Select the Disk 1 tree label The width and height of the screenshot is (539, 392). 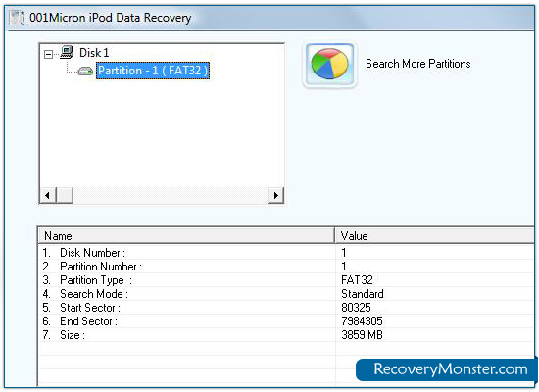[x=94, y=53]
